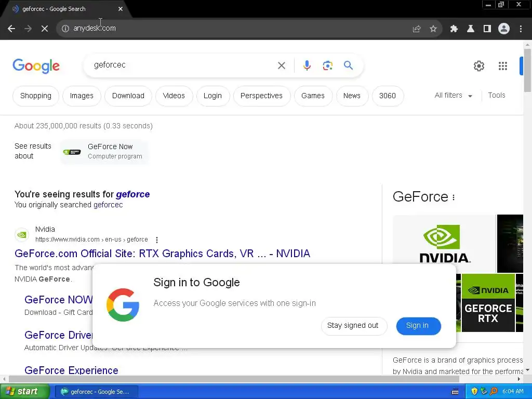Go to the Google logo homepage
The height and width of the screenshot is (399, 532).
coord(36,66)
